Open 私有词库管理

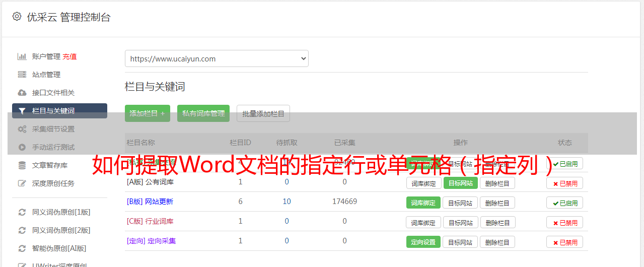[203, 113]
